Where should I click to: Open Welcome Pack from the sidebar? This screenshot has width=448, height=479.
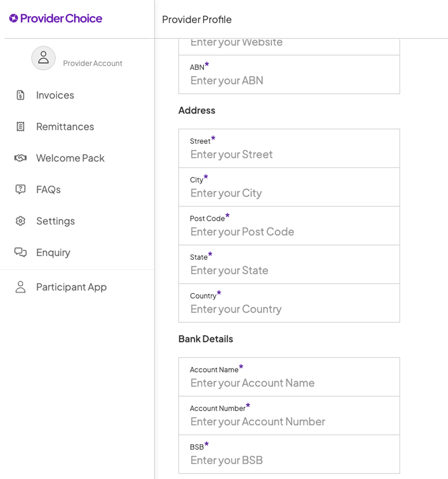click(x=70, y=158)
